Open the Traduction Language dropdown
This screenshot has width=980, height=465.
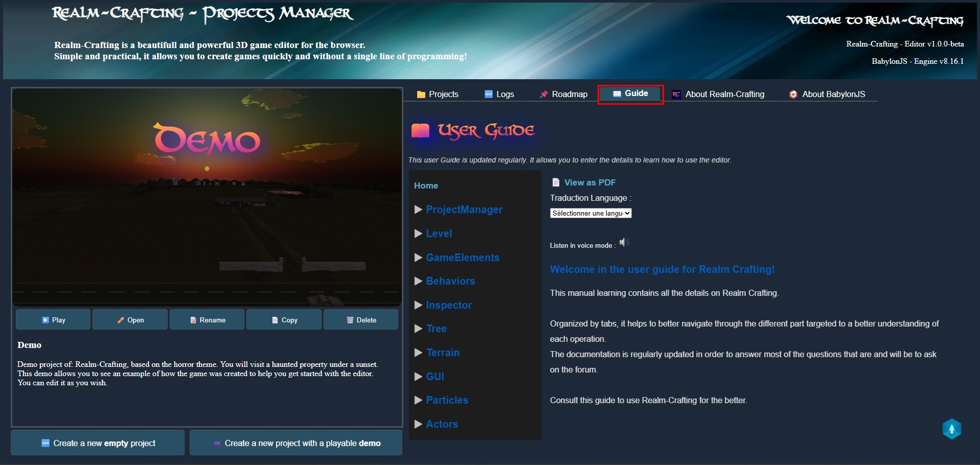coord(590,213)
